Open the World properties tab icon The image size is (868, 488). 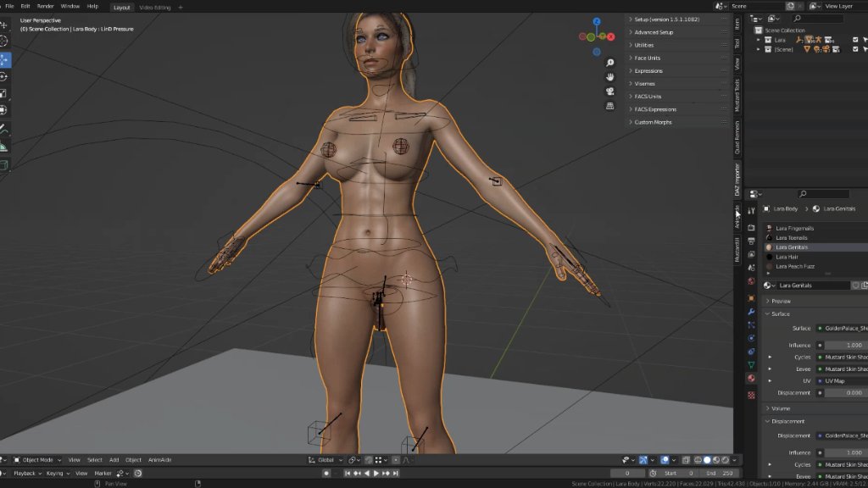click(751, 281)
